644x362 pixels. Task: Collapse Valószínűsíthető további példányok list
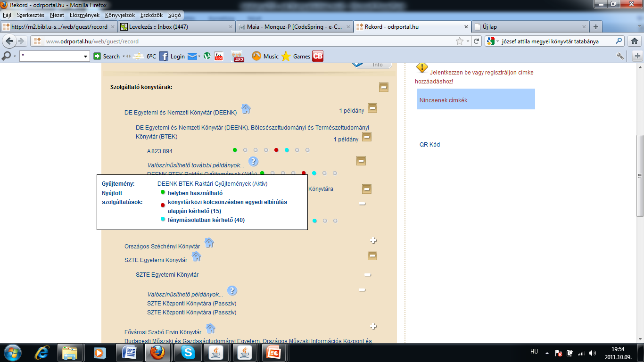(x=361, y=161)
